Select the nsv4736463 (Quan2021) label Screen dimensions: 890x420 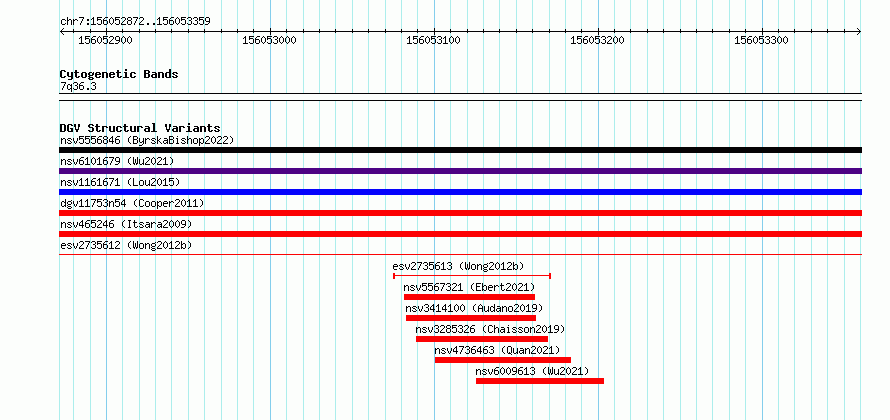tap(497, 350)
